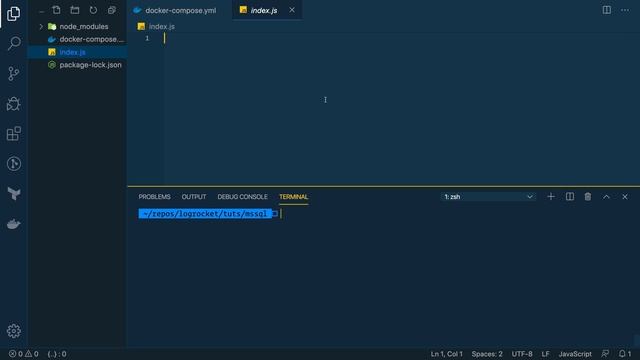Collapse all folders in explorer
Viewport: 640px width, 360px height.
111,10
